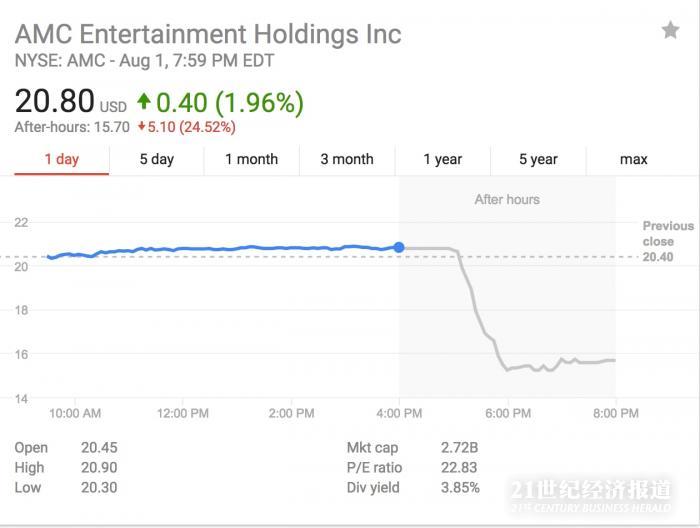The image size is (700, 528).
Task: Click the blue dot at 4:00 PM close
Action: coord(399,247)
